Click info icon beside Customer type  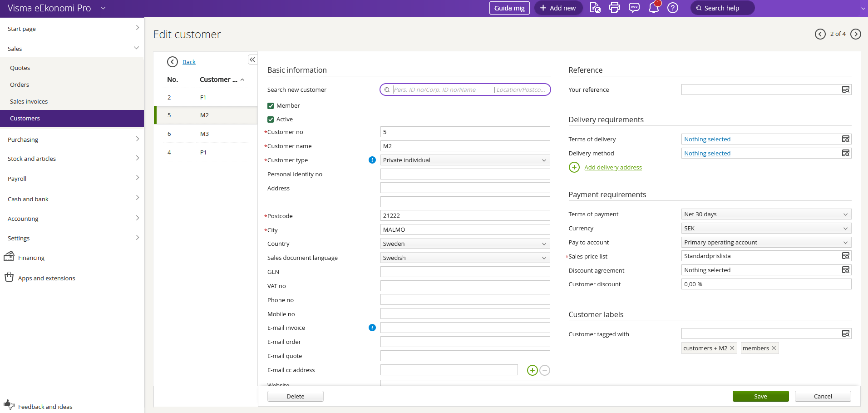(x=372, y=160)
